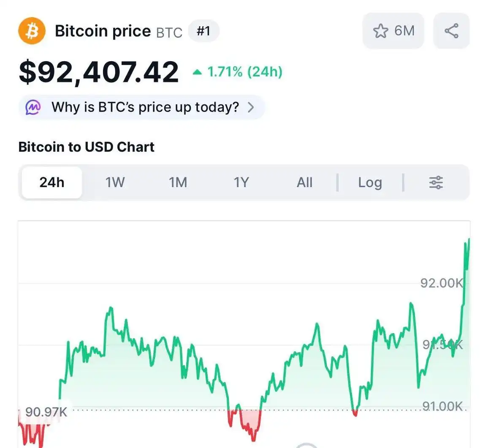Expand the 'Why is BTC's price up today?' chevron
The height and width of the screenshot is (448, 488).
[252, 107]
